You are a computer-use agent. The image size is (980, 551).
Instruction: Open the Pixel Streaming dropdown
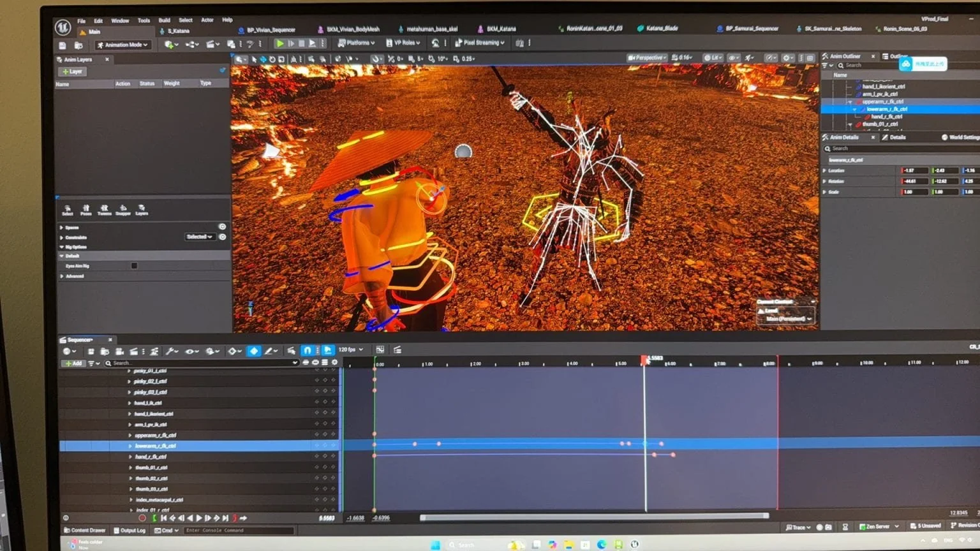[479, 43]
